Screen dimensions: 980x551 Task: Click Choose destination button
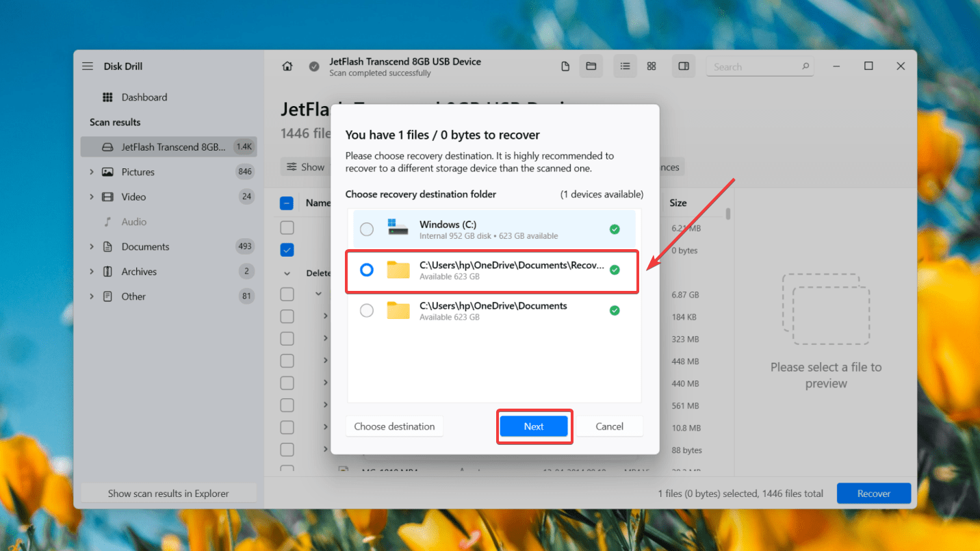coord(394,426)
